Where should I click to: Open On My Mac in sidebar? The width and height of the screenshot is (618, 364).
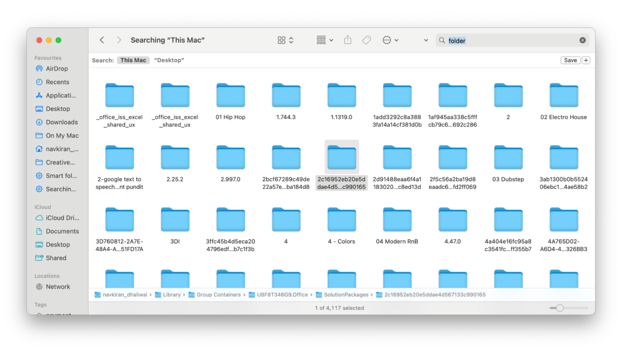point(57,136)
